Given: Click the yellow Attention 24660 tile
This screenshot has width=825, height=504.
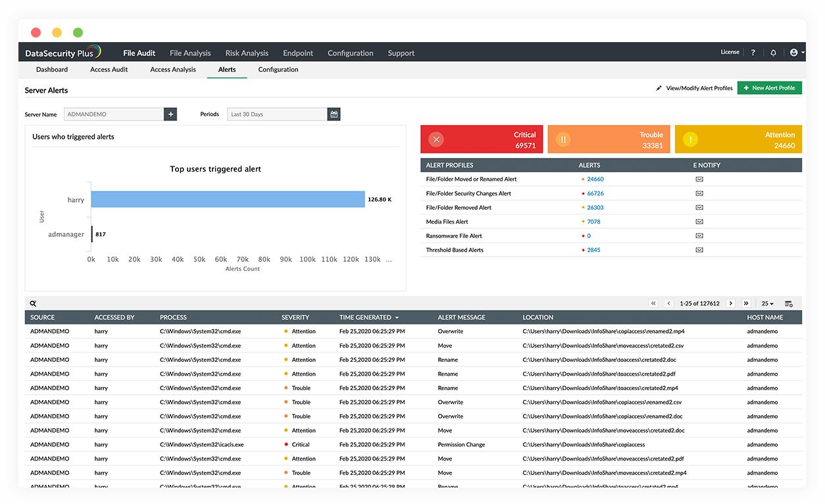Looking at the screenshot, I should (739, 139).
